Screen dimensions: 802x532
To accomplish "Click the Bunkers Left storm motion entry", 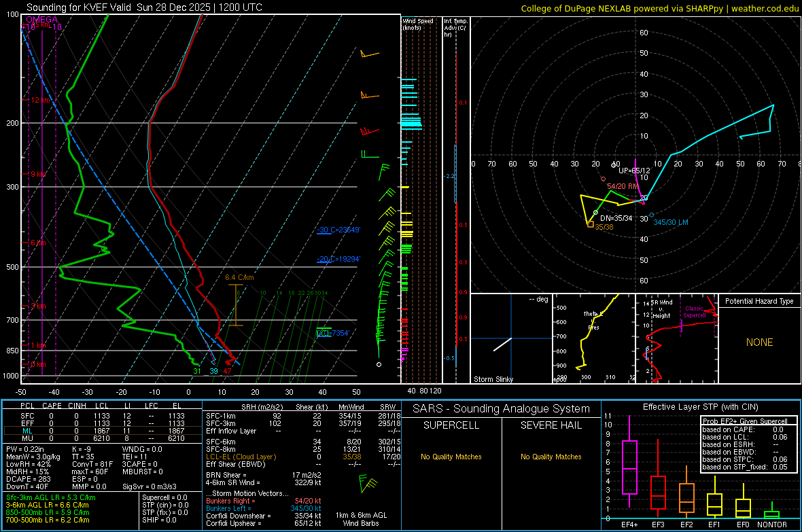I will [x=264, y=508].
